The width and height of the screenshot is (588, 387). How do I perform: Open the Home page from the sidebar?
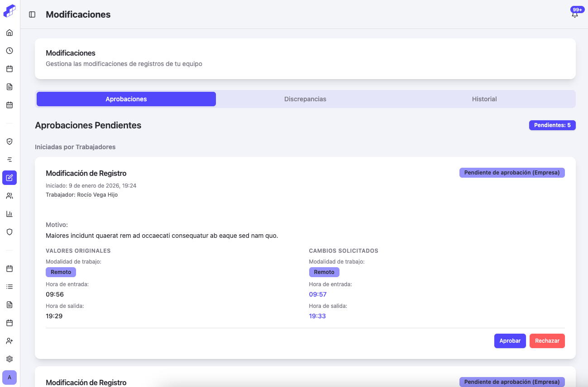click(x=9, y=33)
